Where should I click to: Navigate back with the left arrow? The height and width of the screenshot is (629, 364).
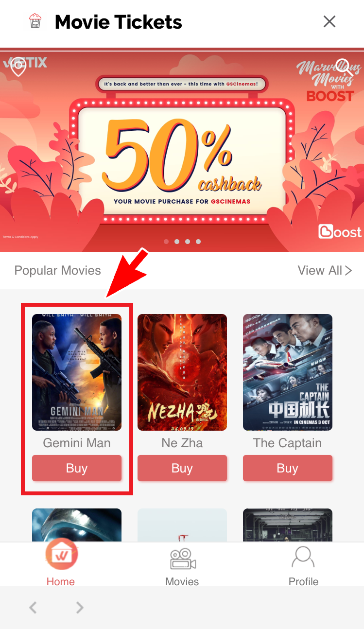coord(33,607)
